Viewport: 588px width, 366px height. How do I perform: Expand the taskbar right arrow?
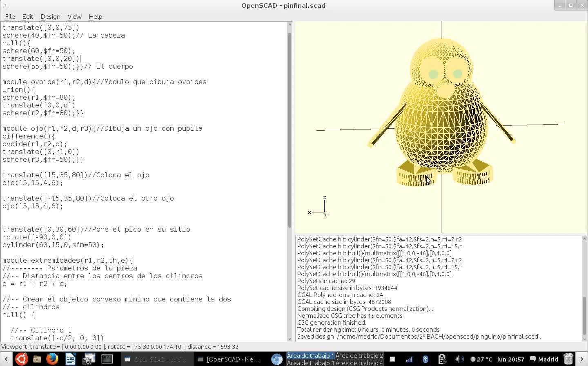click(x=582, y=359)
